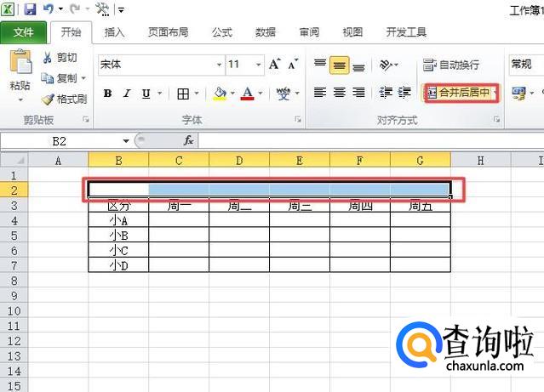544x392 pixels.
Task: Set bottom vertical alignment
Action: click(x=358, y=65)
